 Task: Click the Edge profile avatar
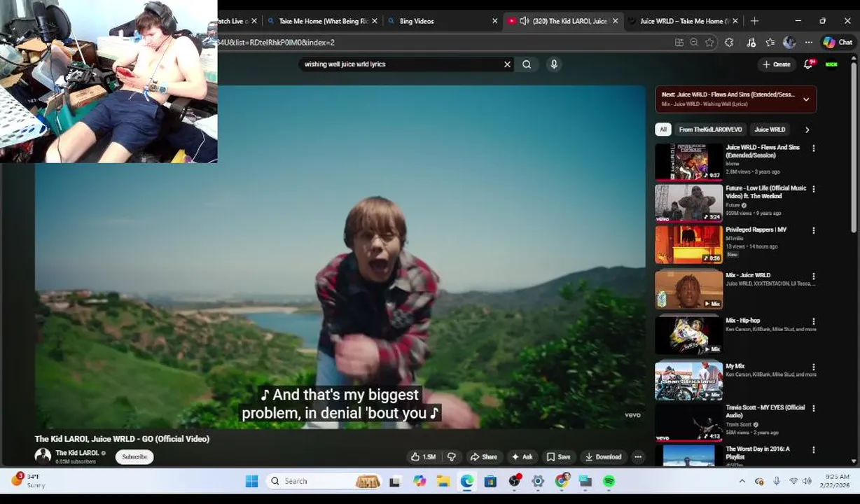point(789,42)
